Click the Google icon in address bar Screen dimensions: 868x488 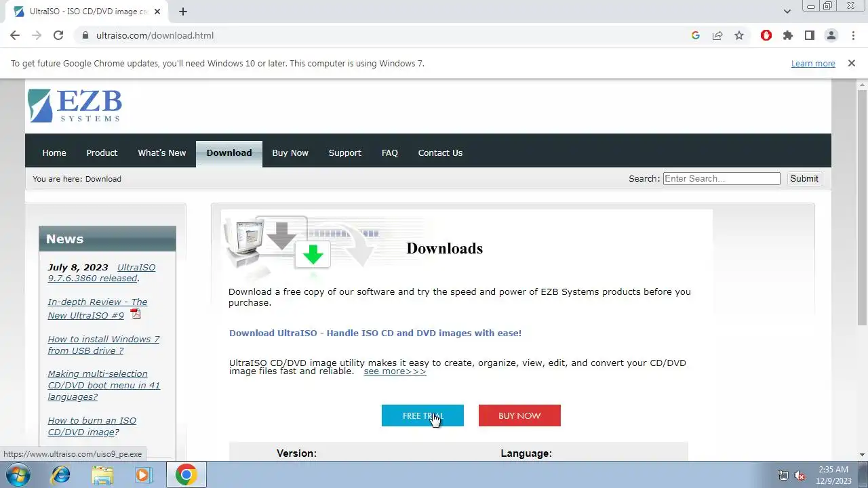(696, 35)
